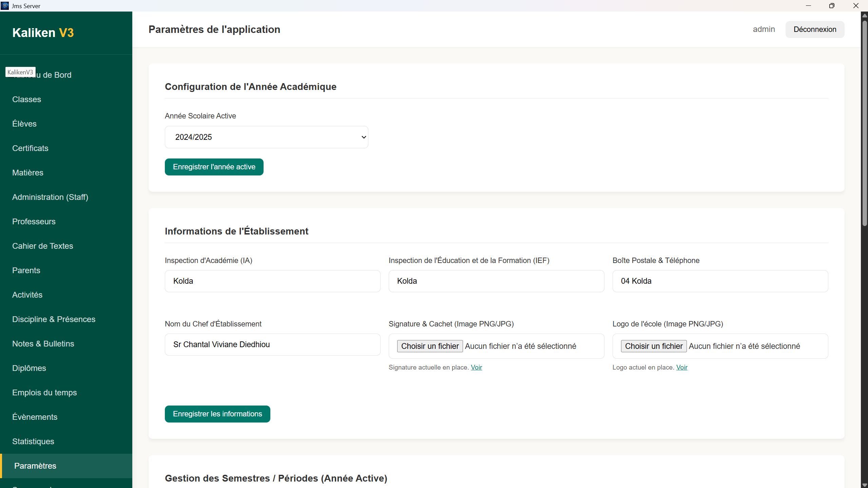This screenshot has width=868, height=488.
Task: Restore down the window via title bar icon
Action: pyautogui.click(x=831, y=6)
